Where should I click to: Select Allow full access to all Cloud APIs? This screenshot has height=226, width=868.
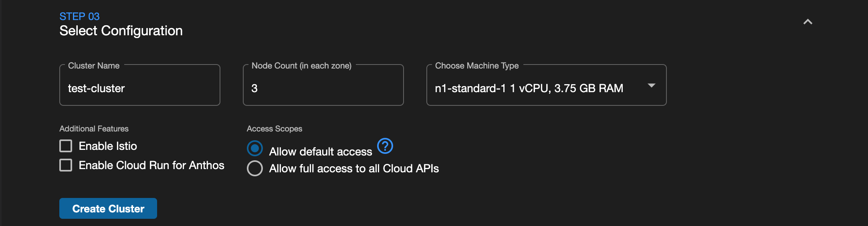(255, 168)
